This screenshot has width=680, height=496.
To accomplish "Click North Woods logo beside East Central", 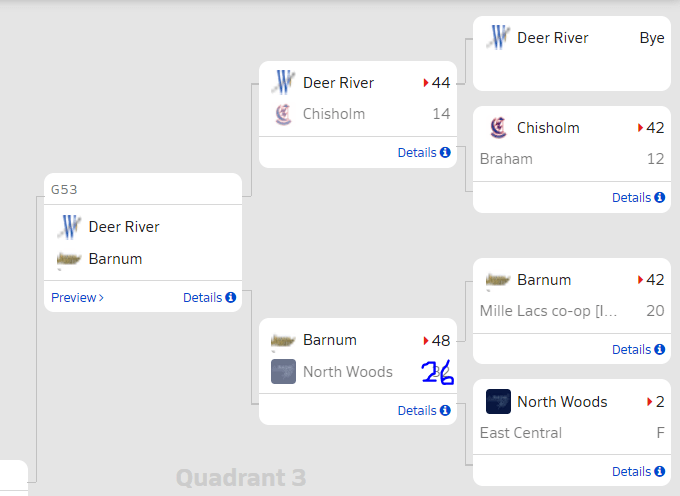I will tap(498, 402).
